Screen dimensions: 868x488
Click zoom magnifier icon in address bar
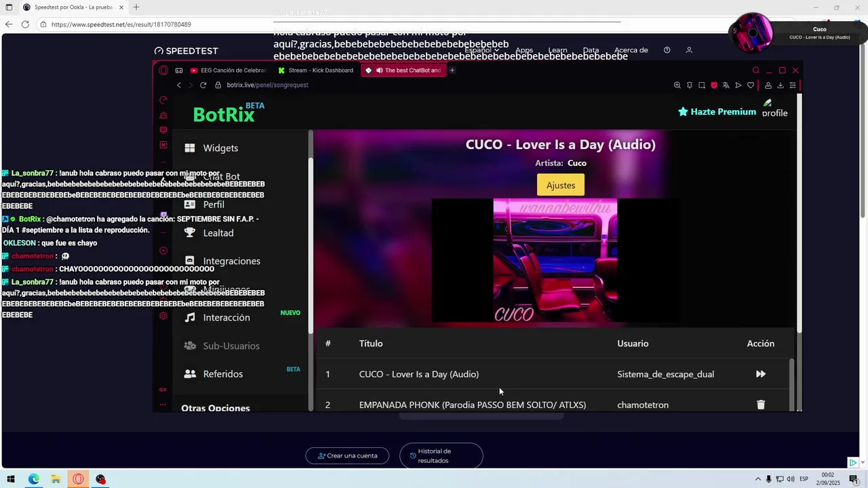677,85
